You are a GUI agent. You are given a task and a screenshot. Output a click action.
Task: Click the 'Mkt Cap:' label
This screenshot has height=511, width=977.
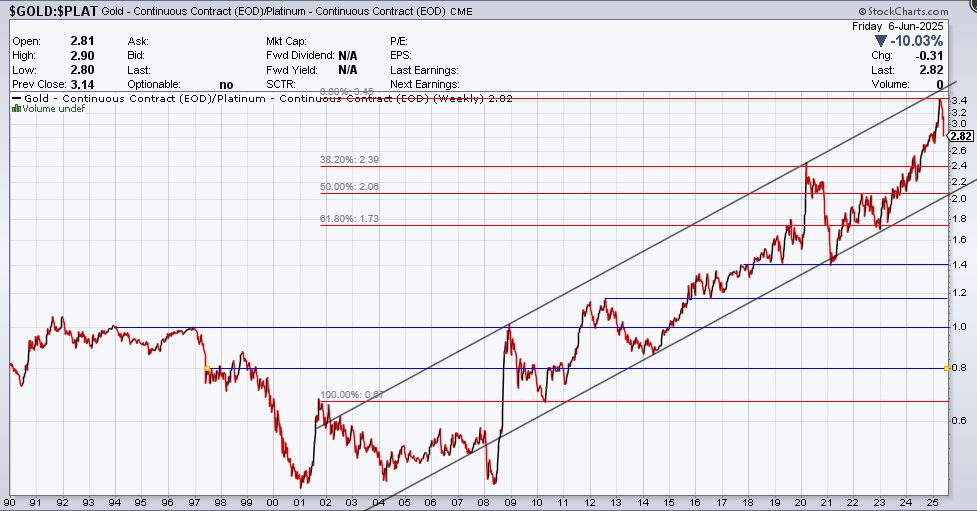coord(286,41)
